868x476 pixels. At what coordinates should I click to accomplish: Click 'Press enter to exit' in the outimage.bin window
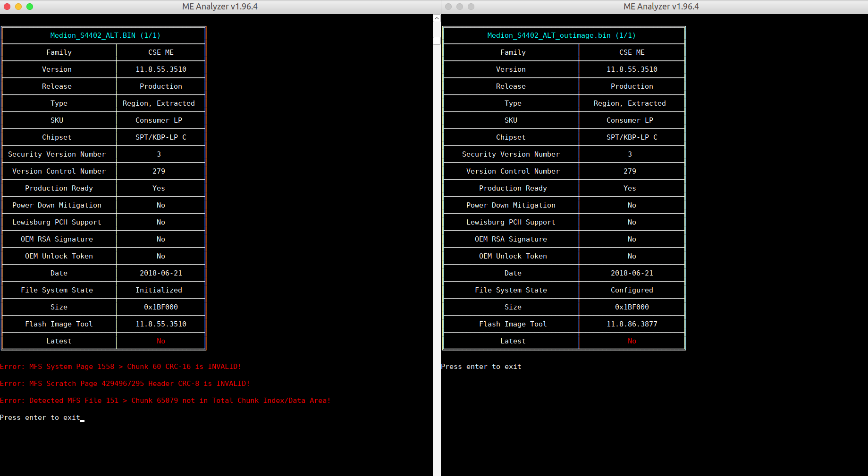tap(481, 367)
